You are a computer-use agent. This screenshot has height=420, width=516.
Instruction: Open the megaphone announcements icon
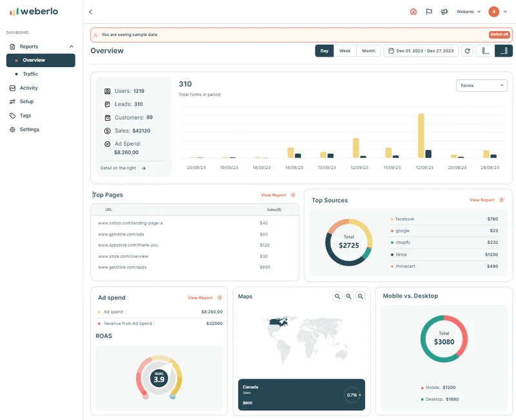(x=444, y=11)
